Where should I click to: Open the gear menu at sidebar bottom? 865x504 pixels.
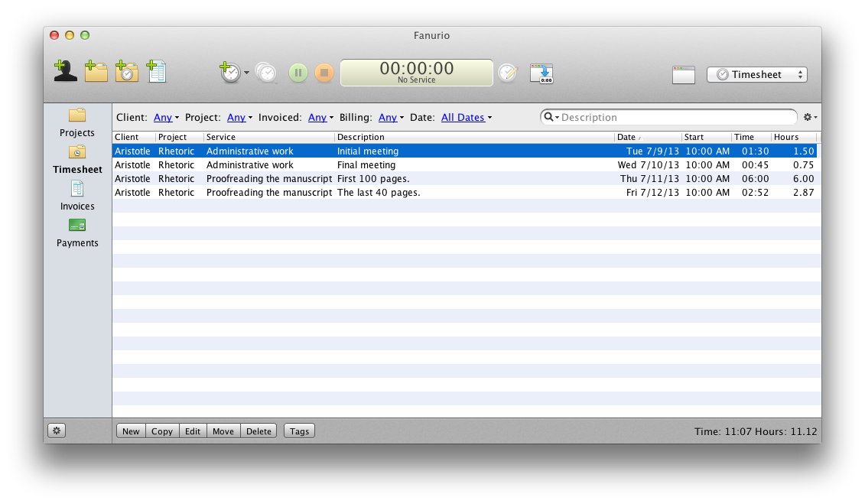57,431
